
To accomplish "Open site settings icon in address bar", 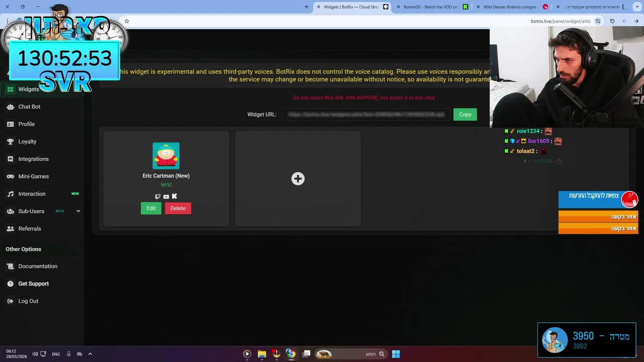I will click(598, 21).
